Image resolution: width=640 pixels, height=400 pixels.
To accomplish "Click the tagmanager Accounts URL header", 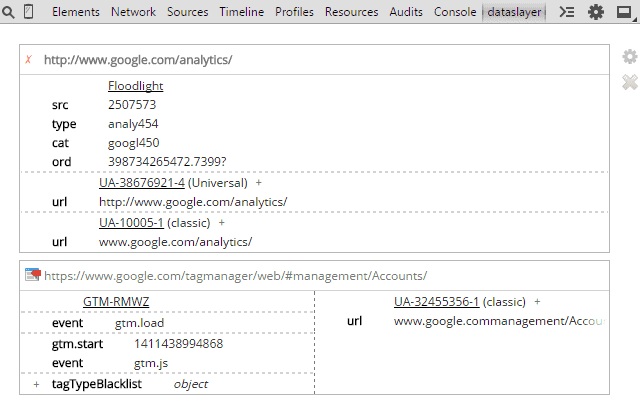I will (x=236, y=276).
